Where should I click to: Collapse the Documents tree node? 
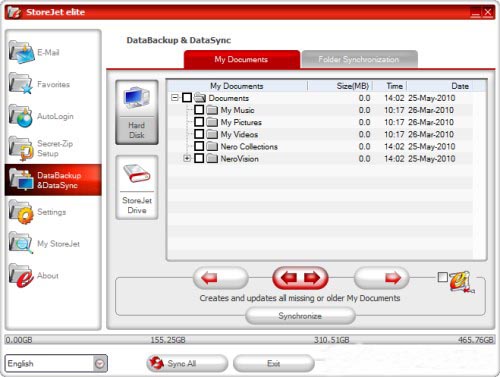coord(175,98)
